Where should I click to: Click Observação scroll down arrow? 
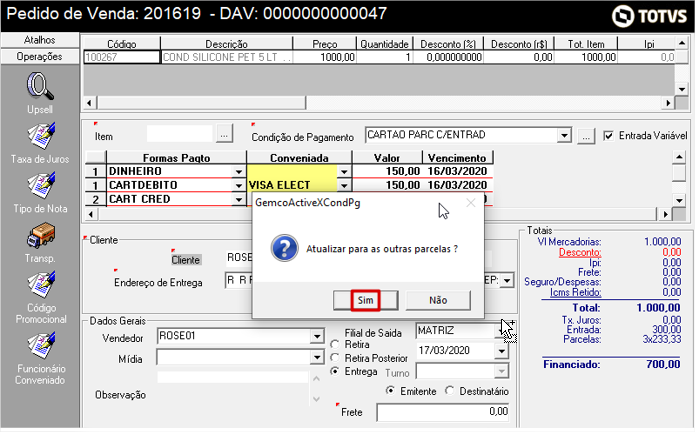316,399
